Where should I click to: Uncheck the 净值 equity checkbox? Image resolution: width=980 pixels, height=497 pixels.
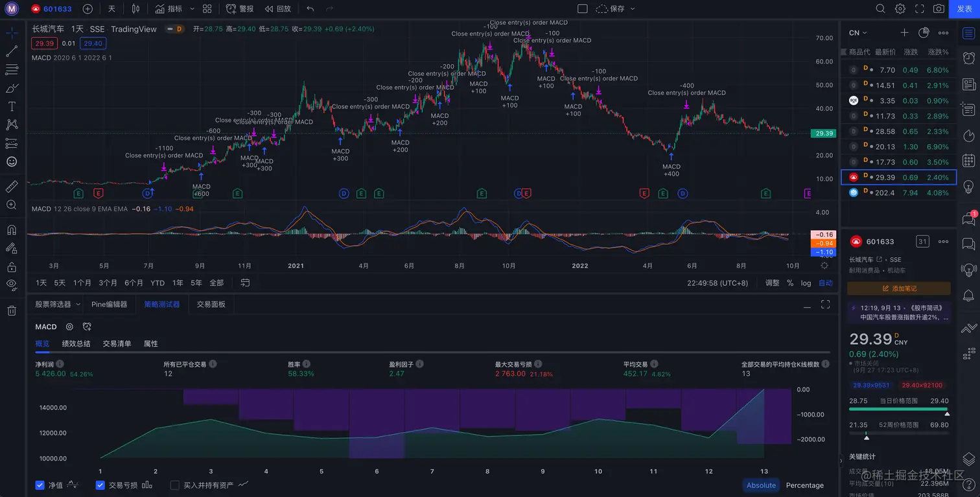(40, 485)
